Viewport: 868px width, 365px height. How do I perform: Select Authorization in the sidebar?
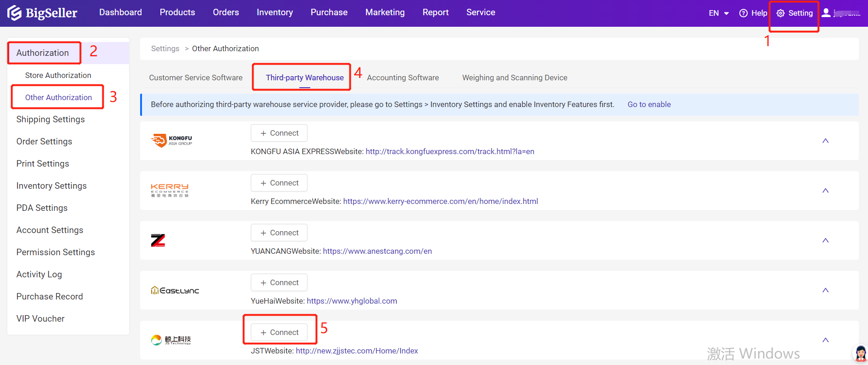coord(42,53)
